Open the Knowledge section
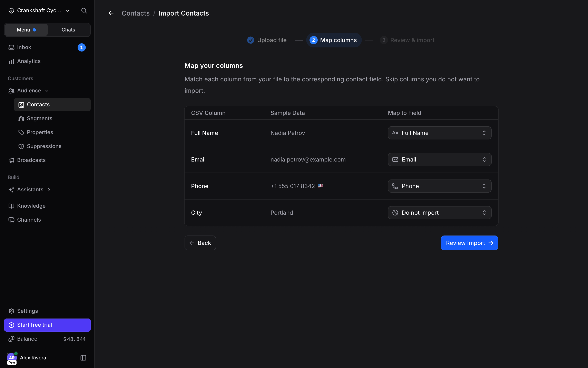The width and height of the screenshot is (588, 368). 47,206
